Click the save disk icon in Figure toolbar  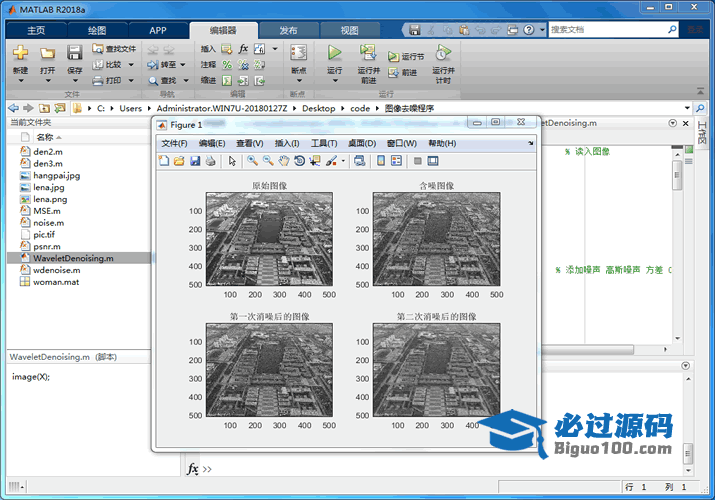[195, 161]
